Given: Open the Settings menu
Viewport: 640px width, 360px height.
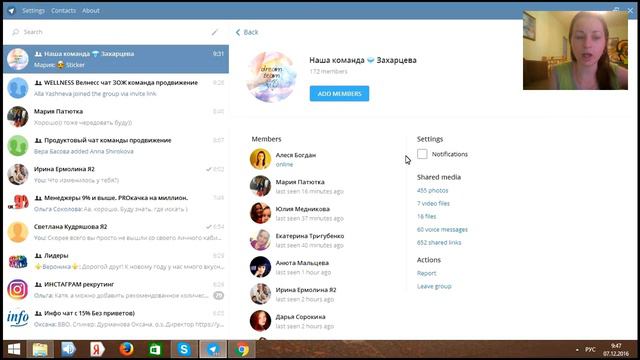Looking at the screenshot, I should [x=33, y=11].
